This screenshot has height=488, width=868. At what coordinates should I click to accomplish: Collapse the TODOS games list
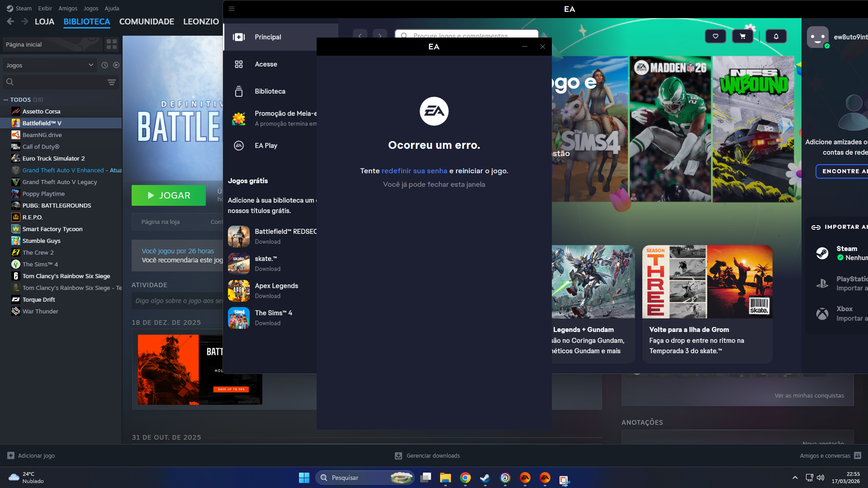[6, 100]
